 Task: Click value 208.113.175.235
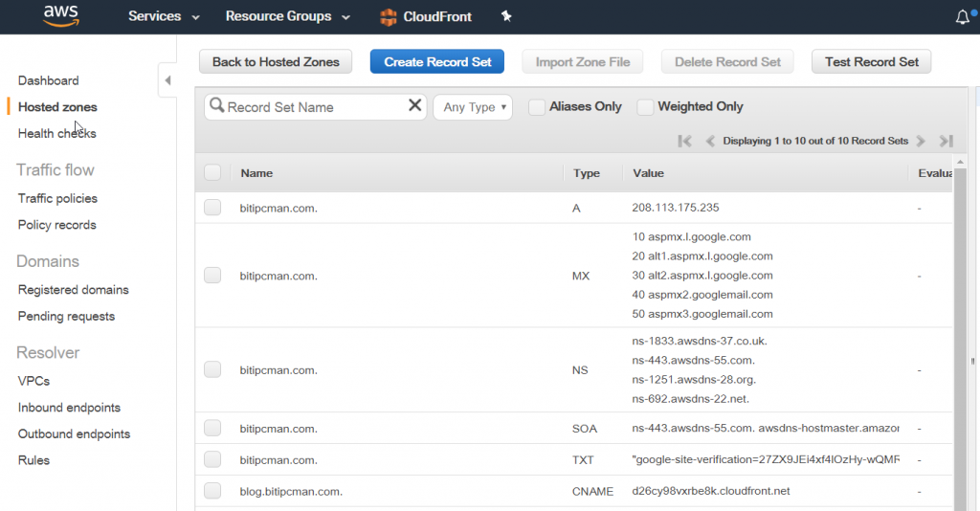click(x=675, y=208)
